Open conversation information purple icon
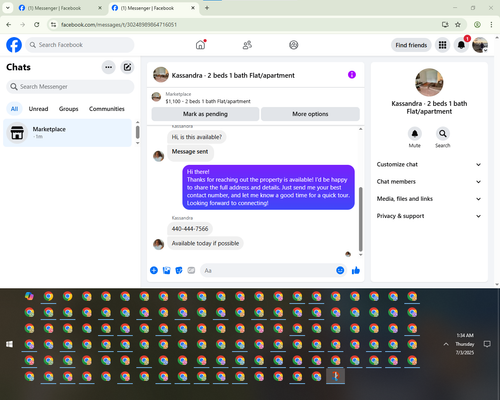Image resolution: width=500 pixels, height=400 pixels. 352,75
